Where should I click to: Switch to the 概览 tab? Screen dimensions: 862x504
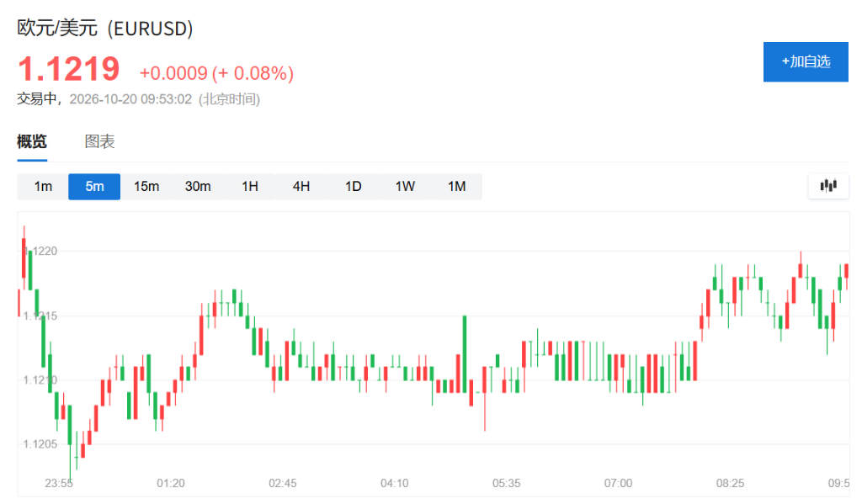[32, 142]
